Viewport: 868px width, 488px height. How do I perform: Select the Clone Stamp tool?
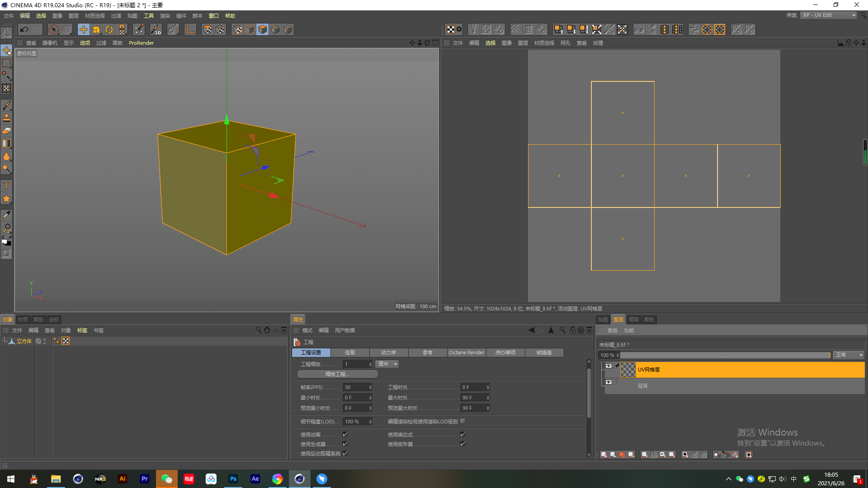(6, 118)
